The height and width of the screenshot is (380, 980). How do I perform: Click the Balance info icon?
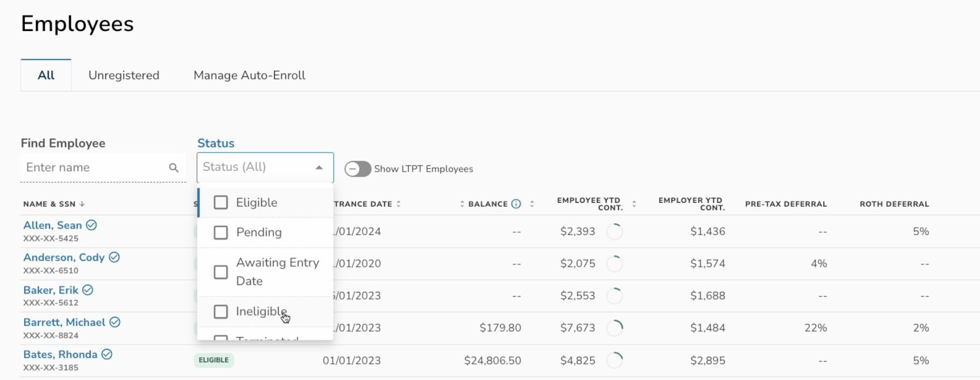(x=516, y=204)
